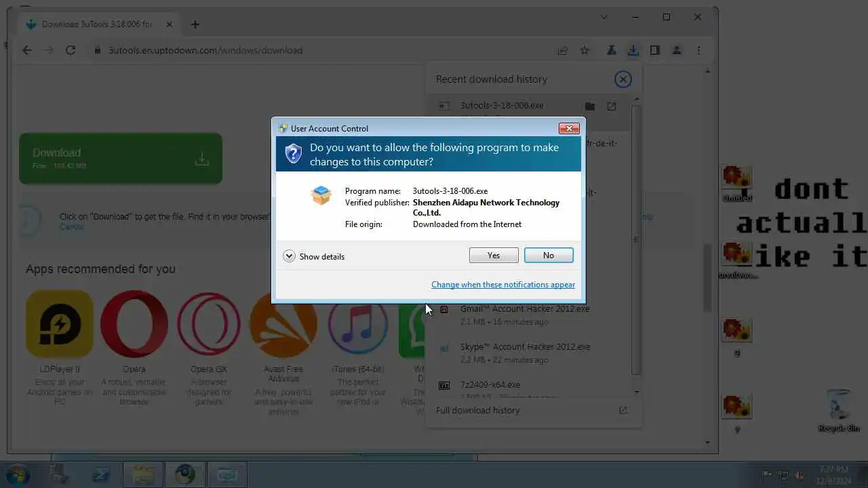The height and width of the screenshot is (488, 868).
Task: Select the Untitled desktop icon
Action: tap(737, 184)
